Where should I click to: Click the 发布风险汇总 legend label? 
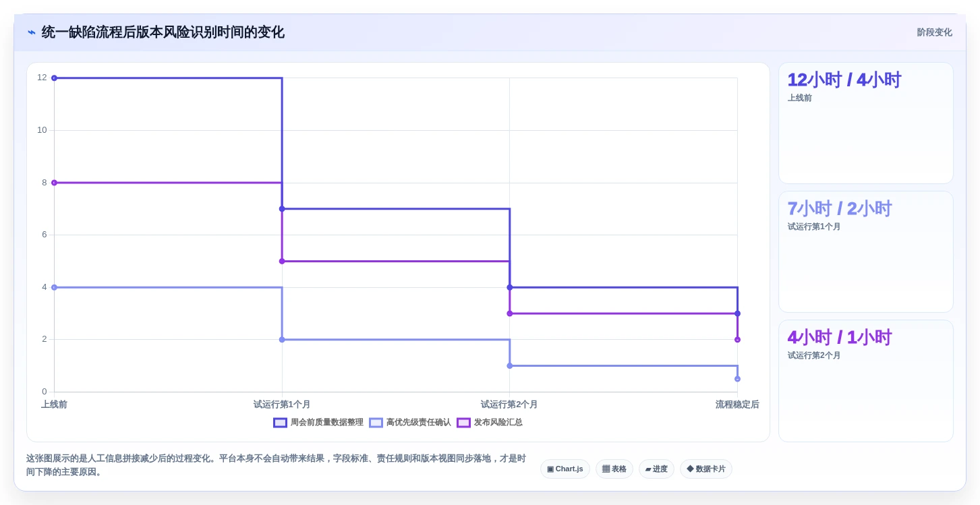coord(498,423)
